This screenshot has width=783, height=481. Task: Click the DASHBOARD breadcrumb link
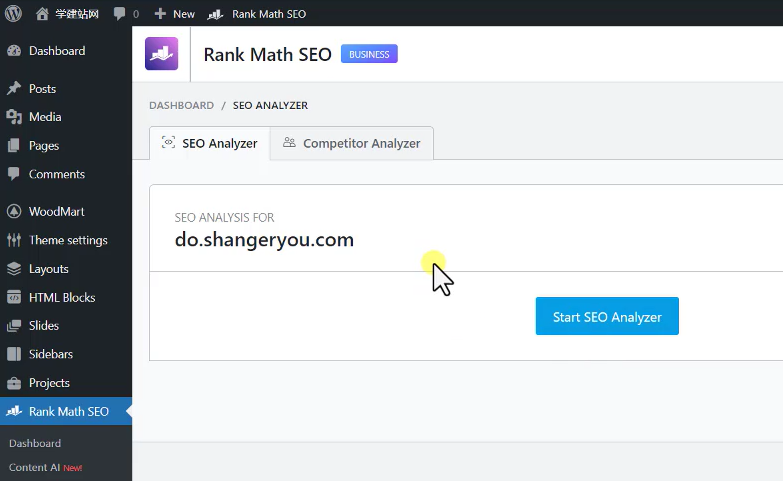tap(181, 105)
